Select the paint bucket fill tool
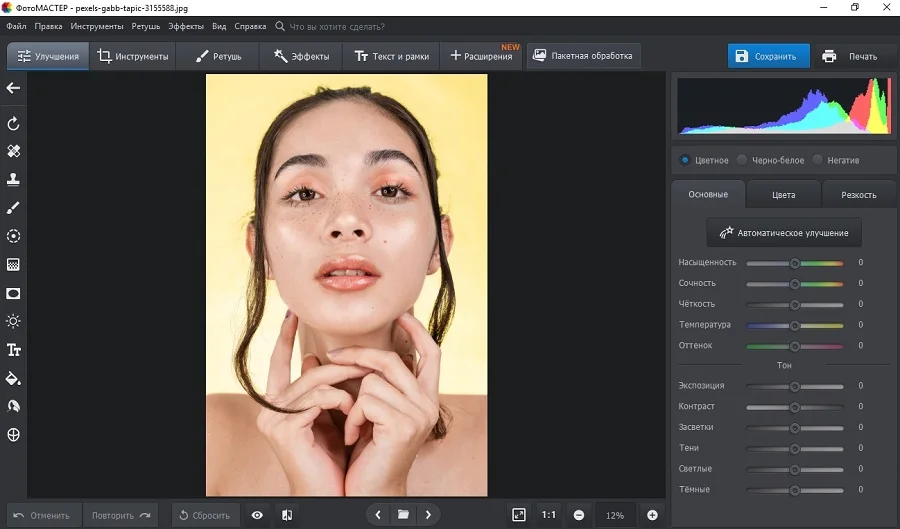This screenshot has width=900, height=529. tap(13, 379)
